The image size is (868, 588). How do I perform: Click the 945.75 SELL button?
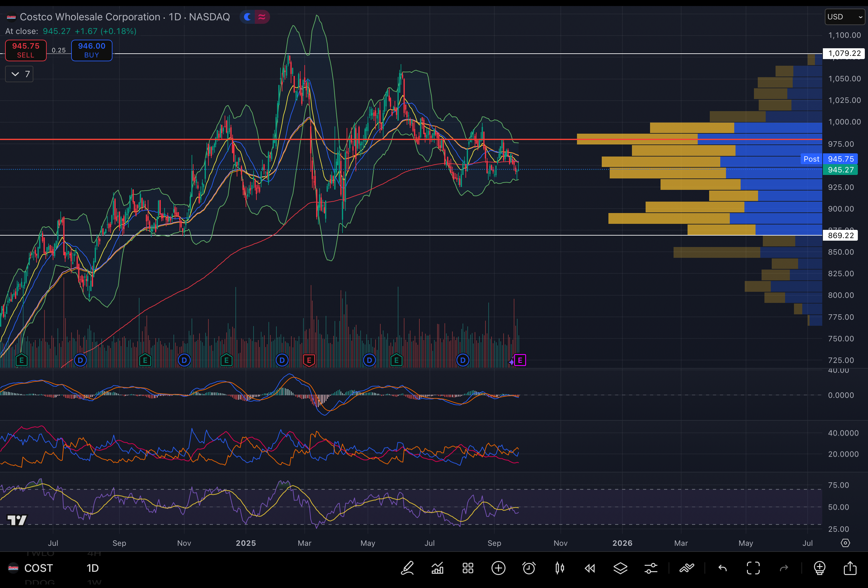(26, 50)
